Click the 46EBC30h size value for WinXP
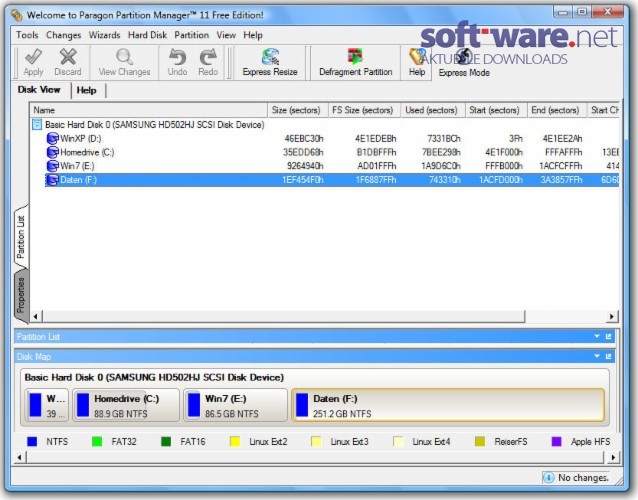 [304, 139]
